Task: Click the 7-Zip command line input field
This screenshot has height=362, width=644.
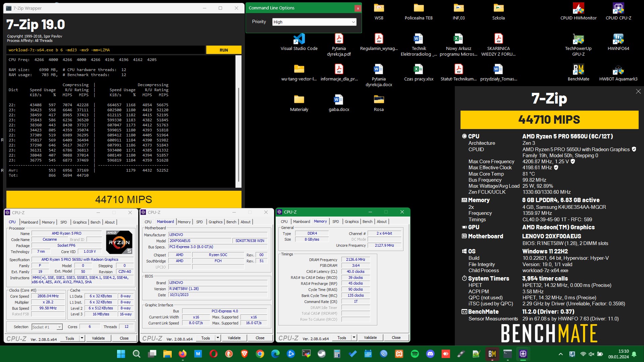Action: coord(106,50)
